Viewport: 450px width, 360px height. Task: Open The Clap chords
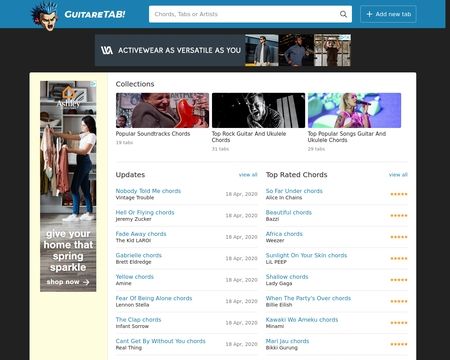(x=138, y=319)
